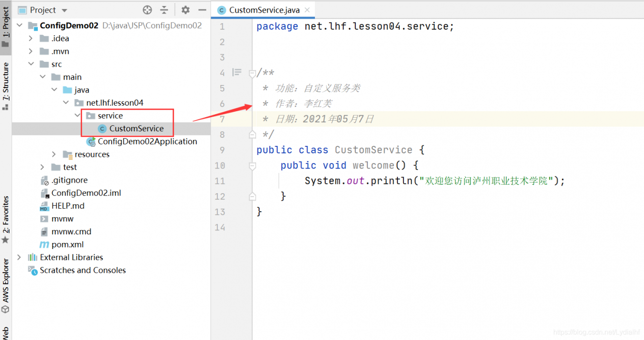Click the rendered-doc toggle icon in gutter line 4

pyautogui.click(x=237, y=72)
